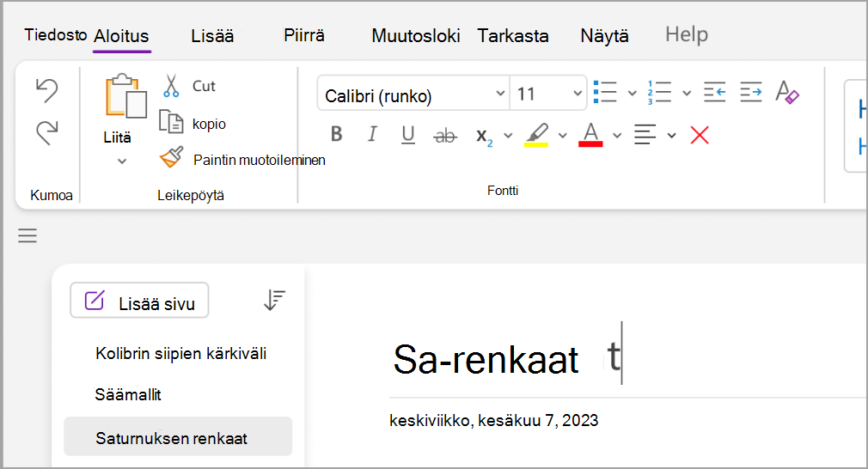Viewport: 868px width, 469px height.
Task: Open the Tiedosto menu
Action: [x=55, y=35]
